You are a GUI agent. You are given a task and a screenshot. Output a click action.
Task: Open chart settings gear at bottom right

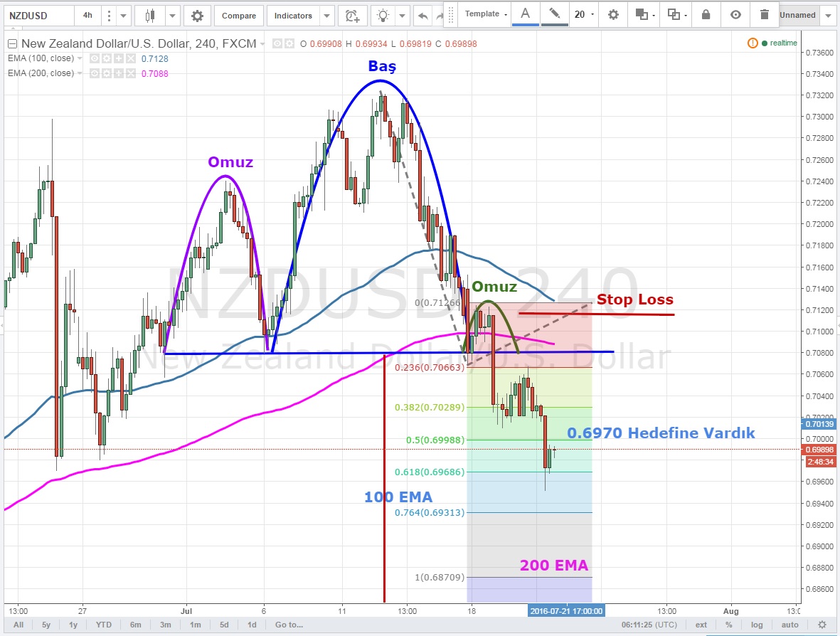click(822, 625)
